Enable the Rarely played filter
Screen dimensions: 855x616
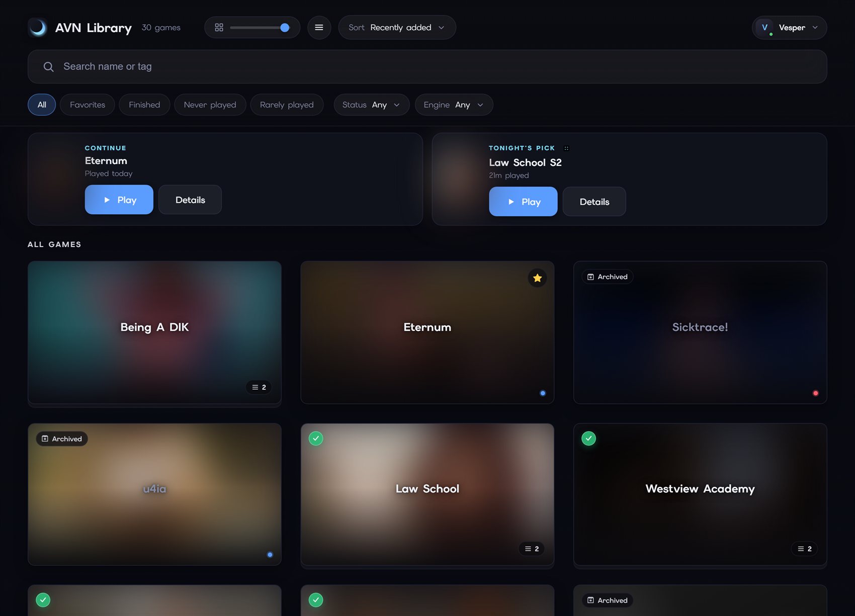(287, 105)
